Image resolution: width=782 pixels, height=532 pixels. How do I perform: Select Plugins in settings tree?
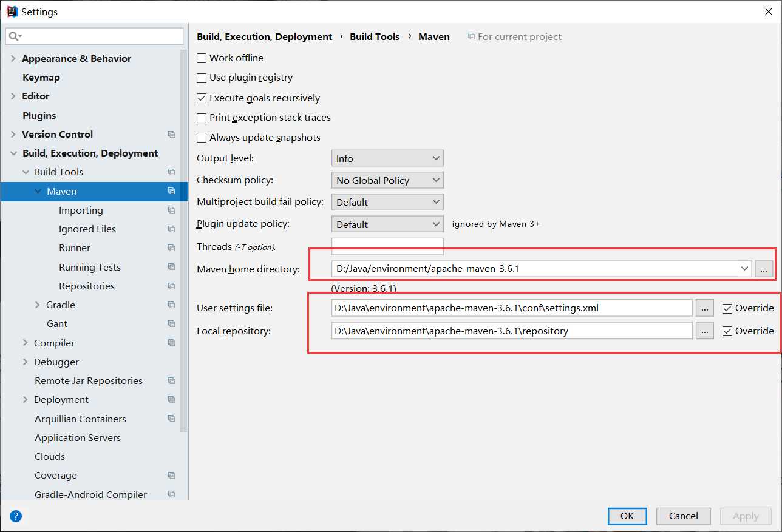point(39,116)
